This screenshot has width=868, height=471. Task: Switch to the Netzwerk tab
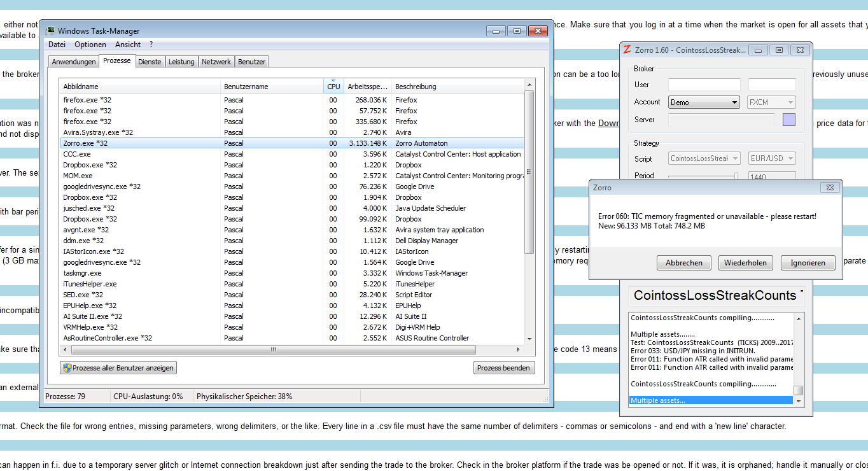pos(216,62)
